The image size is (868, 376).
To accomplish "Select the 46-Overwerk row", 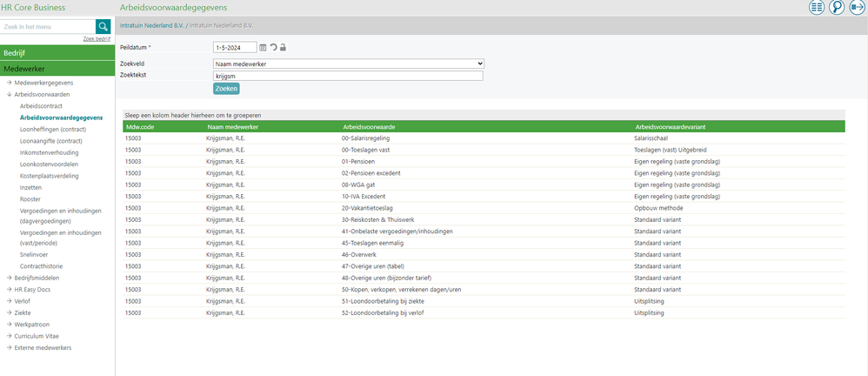I will tap(484, 255).
